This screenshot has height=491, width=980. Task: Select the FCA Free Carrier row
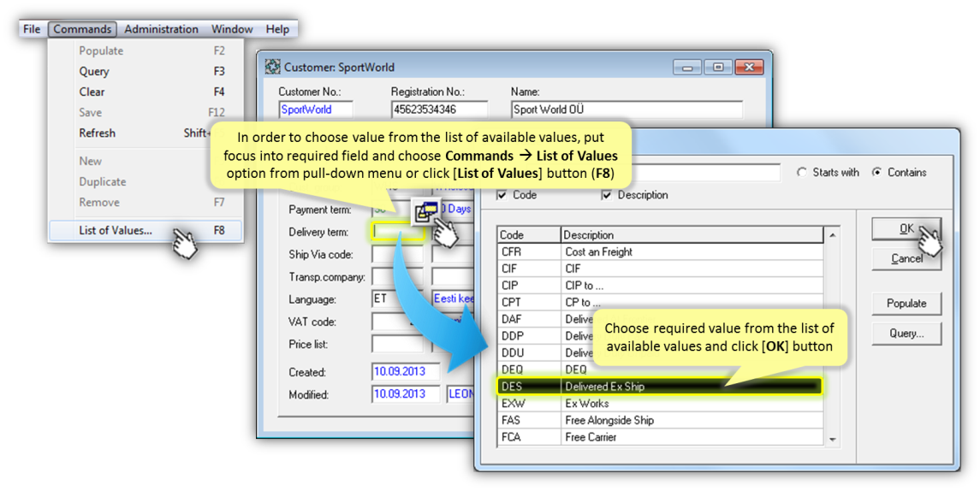tap(659, 437)
